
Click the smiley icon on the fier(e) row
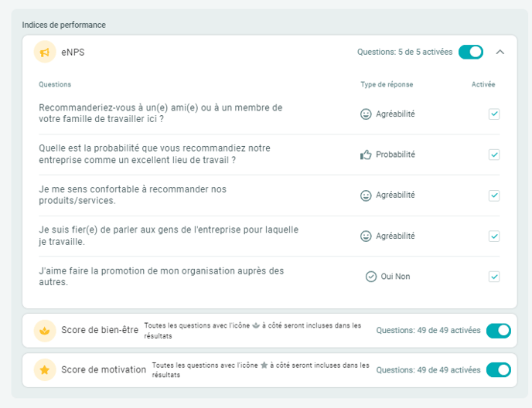pyautogui.click(x=366, y=236)
